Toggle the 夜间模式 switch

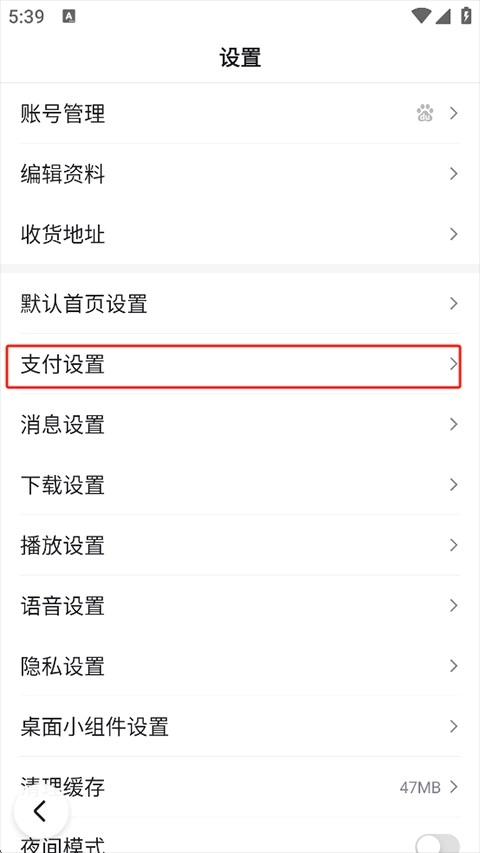[438, 843]
